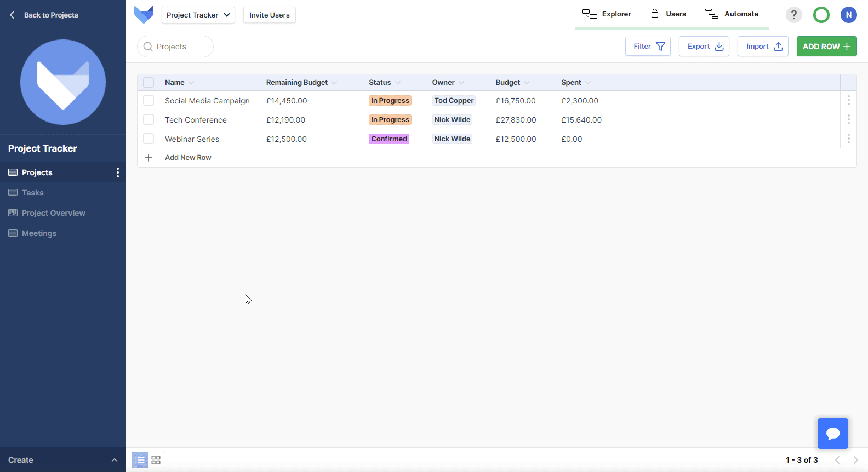This screenshot has width=868, height=472.
Task: Check the Social Media Campaign row checkbox
Action: (149, 101)
